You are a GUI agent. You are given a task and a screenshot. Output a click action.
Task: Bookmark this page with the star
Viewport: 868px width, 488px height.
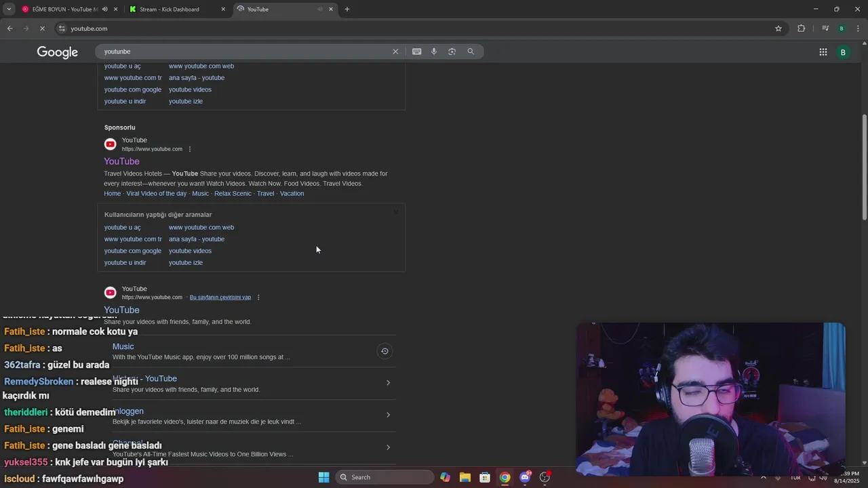point(778,28)
